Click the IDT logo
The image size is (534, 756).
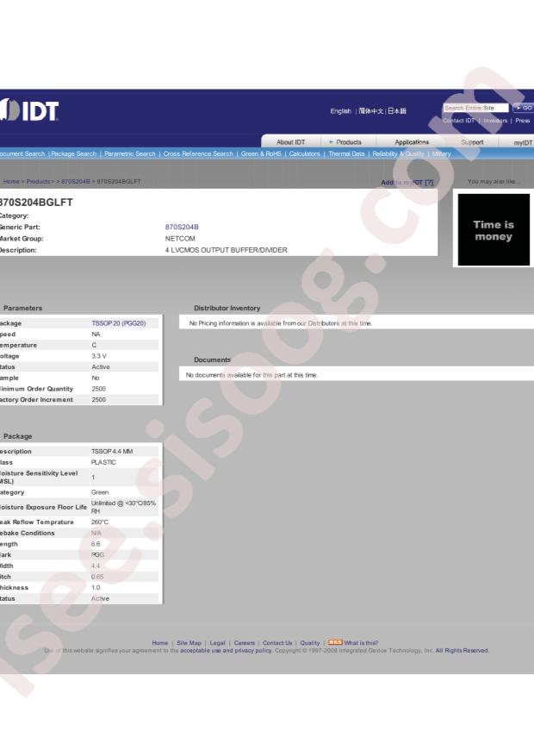point(29,110)
